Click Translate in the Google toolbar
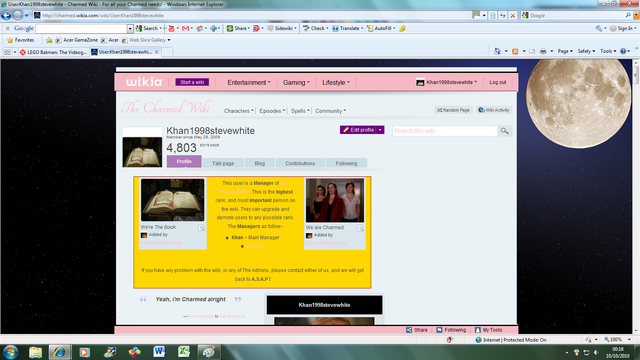The image size is (640, 360). (347, 28)
